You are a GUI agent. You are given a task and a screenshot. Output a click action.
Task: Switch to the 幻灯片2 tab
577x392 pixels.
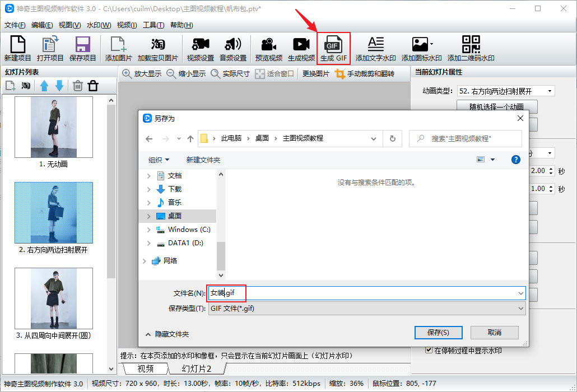[x=197, y=368]
